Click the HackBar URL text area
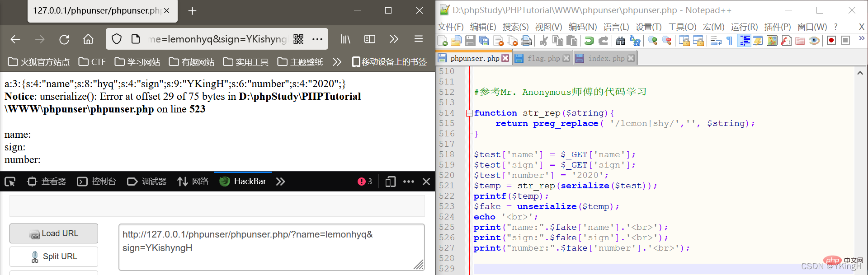 (272, 247)
